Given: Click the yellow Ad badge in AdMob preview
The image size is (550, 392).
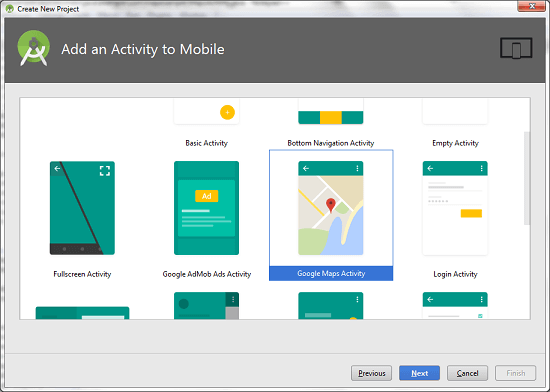Looking at the screenshot, I should (x=207, y=196).
